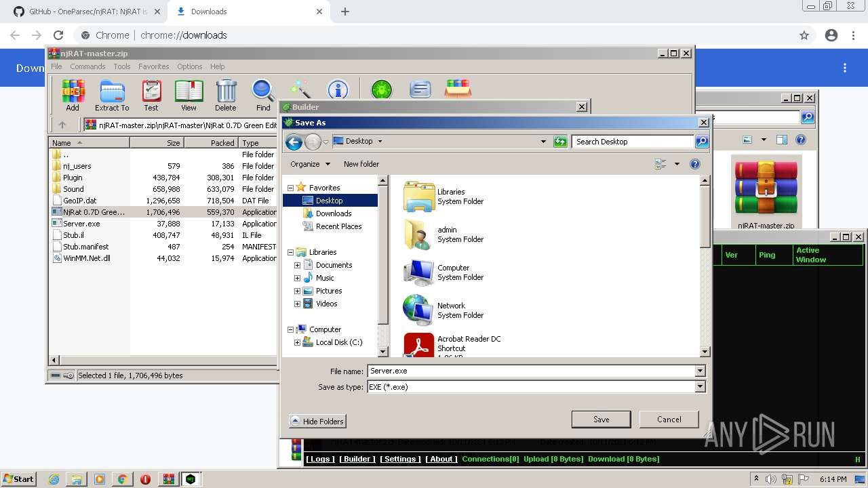Click the Delete trash icon in WinRAR
The width and height of the screenshot is (868, 488).
[226, 95]
